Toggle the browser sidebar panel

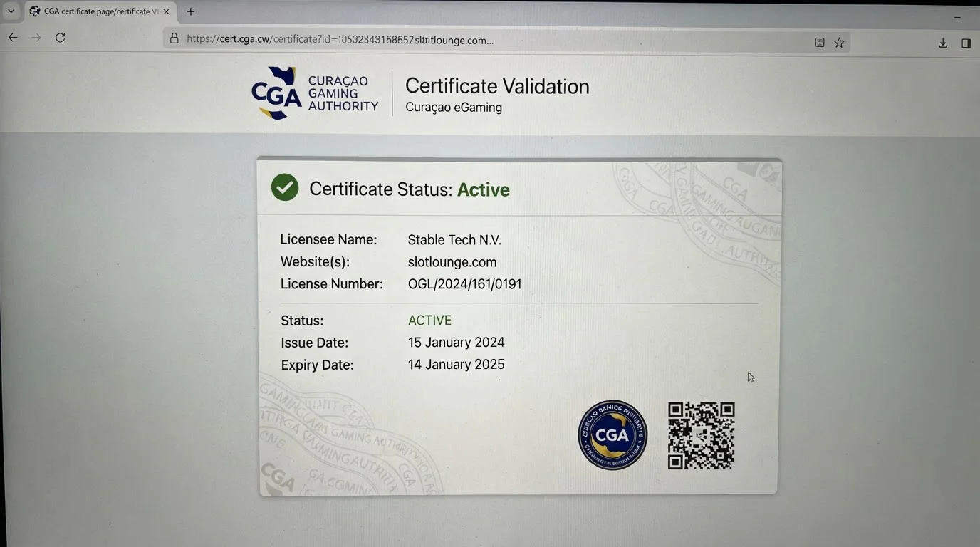[966, 43]
